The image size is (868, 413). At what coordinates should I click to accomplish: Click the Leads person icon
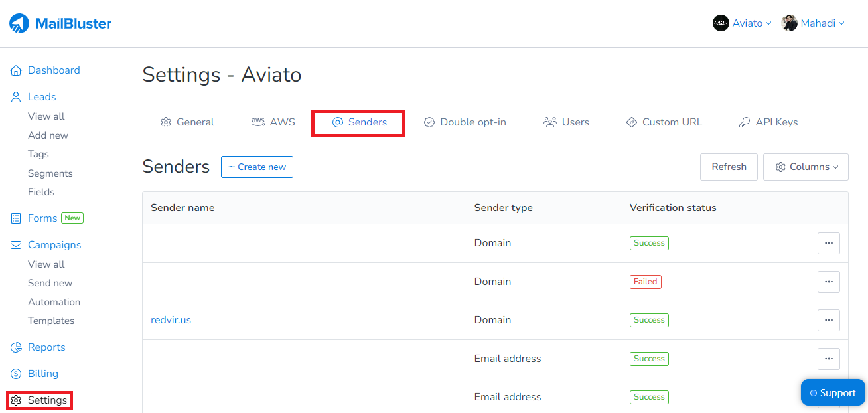click(16, 97)
